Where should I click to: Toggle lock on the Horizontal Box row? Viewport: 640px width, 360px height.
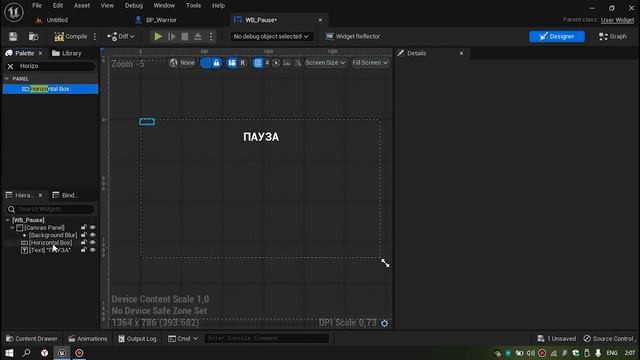pyautogui.click(x=84, y=242)
